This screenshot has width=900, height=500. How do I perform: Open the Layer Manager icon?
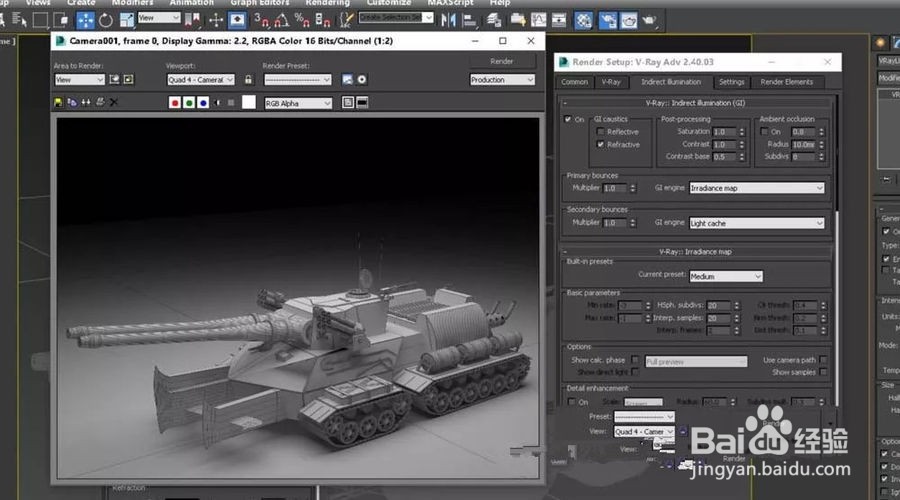[494, 21]
